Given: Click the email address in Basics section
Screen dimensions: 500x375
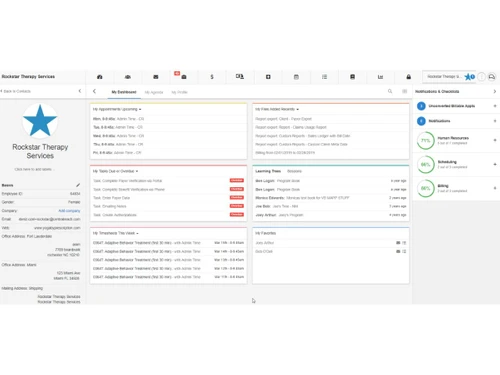Looking at the screenshot, I should click(49, 219).
